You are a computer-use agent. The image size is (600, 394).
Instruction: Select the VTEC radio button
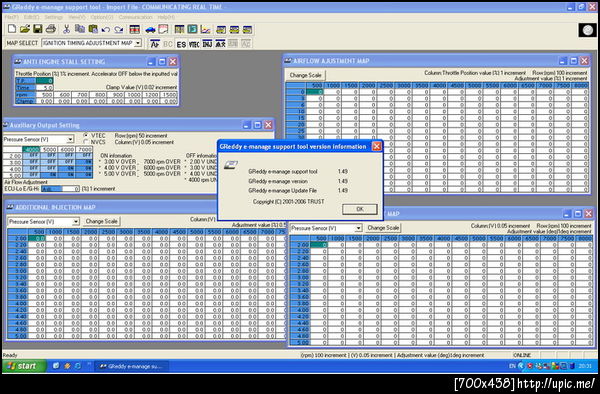tap(86, 135)
